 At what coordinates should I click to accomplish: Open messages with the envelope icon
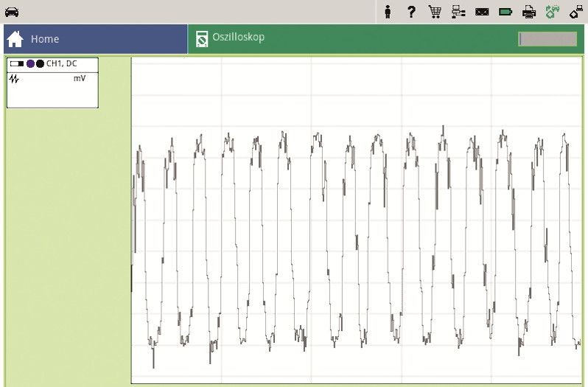[x=482, y=12]
